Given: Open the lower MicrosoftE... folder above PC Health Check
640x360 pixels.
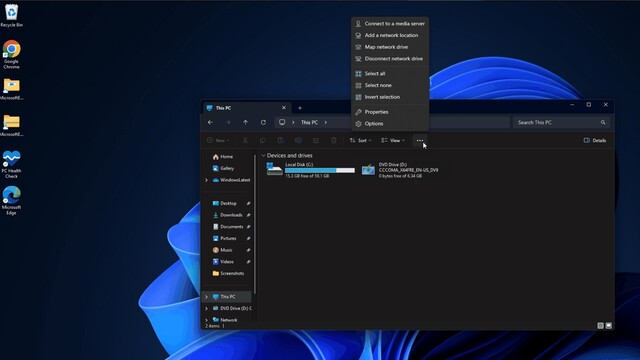Looking at the screenshot, I should pos(11,126).
